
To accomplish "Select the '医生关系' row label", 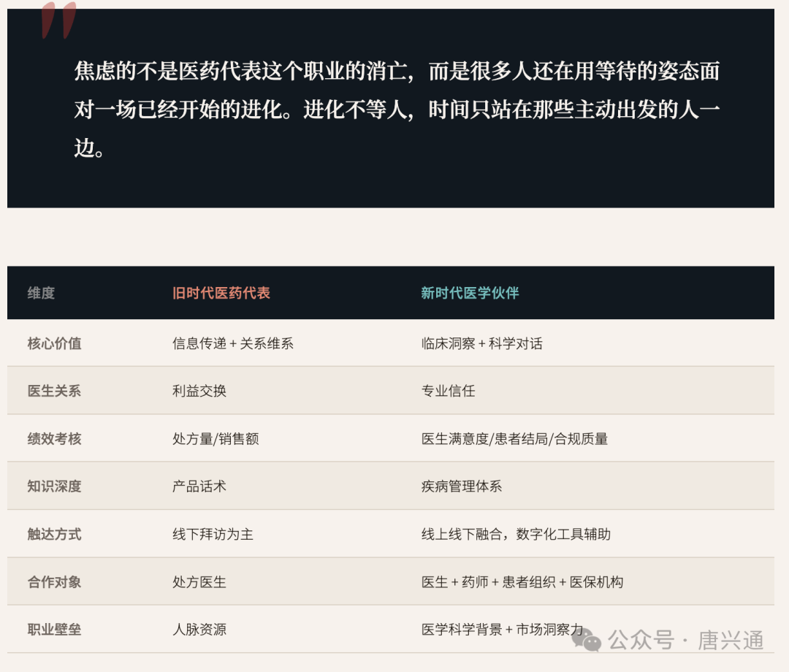I will (54, 391).
